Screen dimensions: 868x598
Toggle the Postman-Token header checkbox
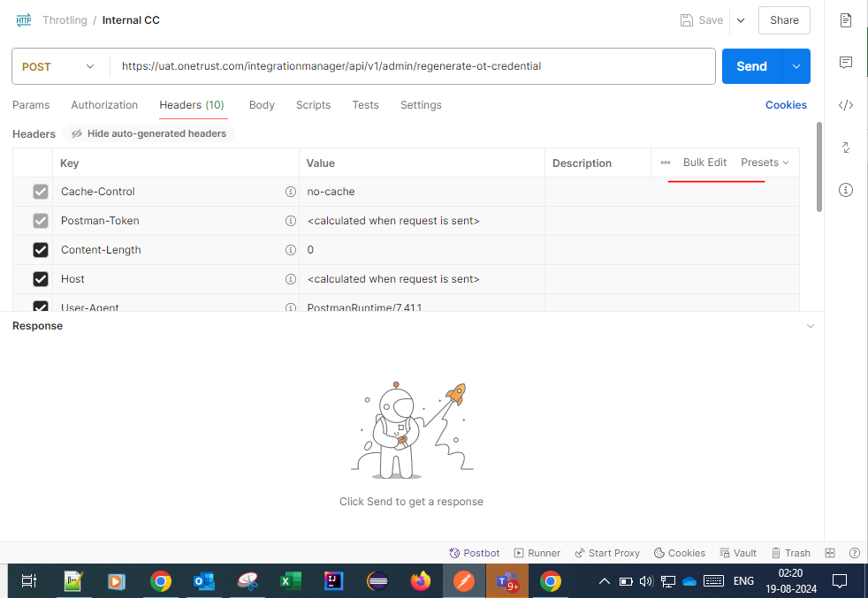tap(41, 221)
